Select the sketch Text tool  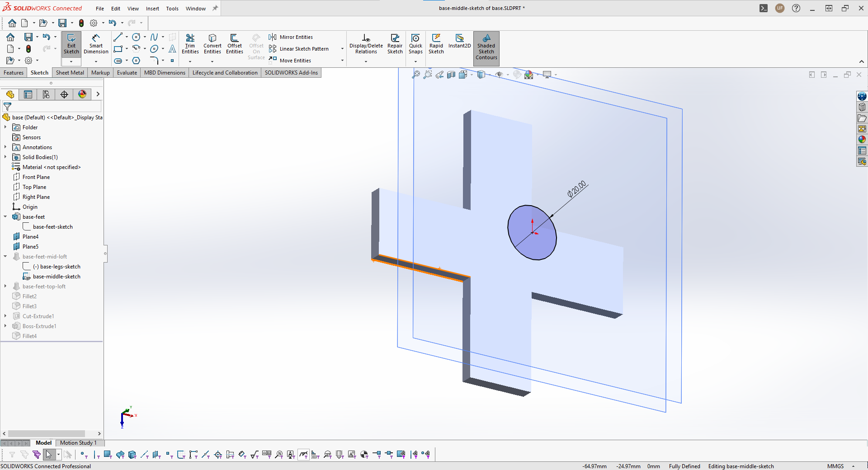click(x=172, y=49)
